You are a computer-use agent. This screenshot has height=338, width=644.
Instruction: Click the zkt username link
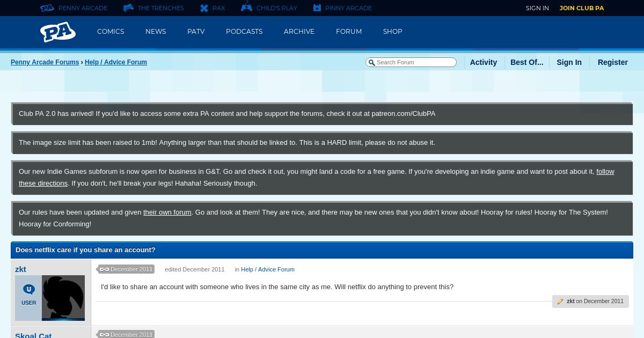[20, 269]
